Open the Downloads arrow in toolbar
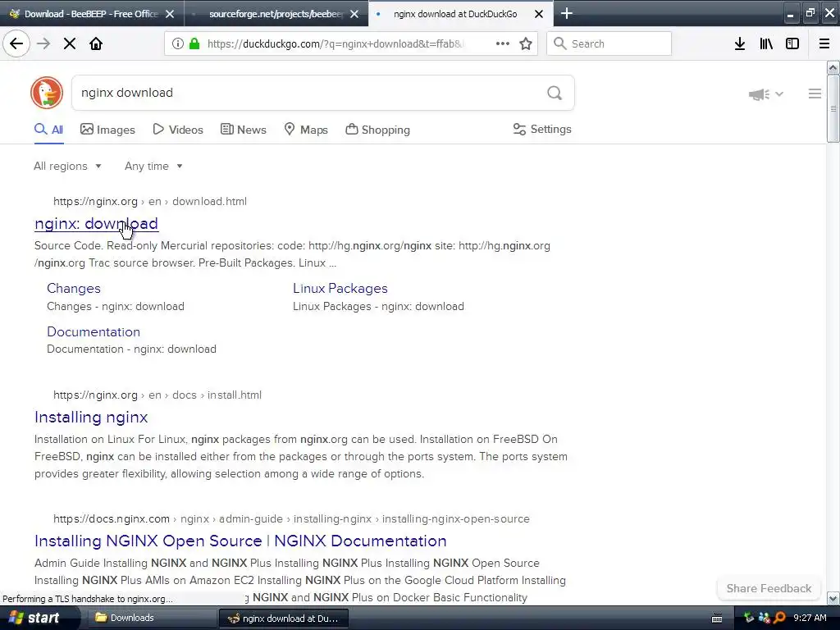Screen dimensions: 840x630 tap(740, 43)
